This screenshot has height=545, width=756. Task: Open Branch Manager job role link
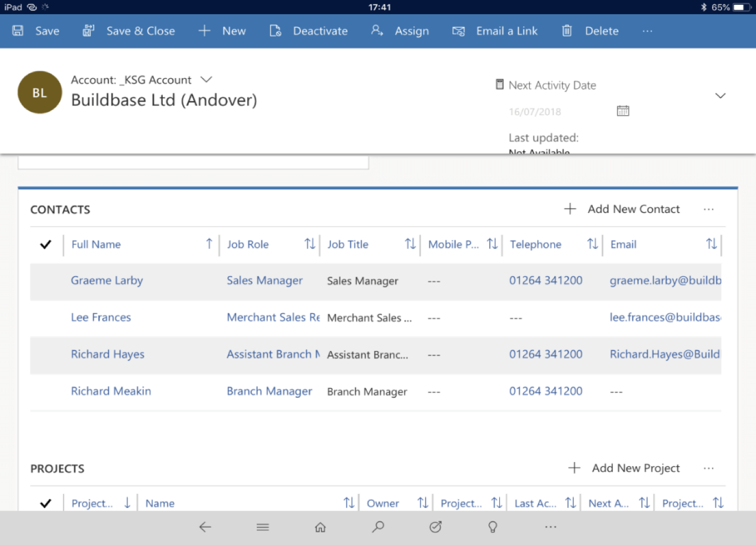tap(269, 391)
